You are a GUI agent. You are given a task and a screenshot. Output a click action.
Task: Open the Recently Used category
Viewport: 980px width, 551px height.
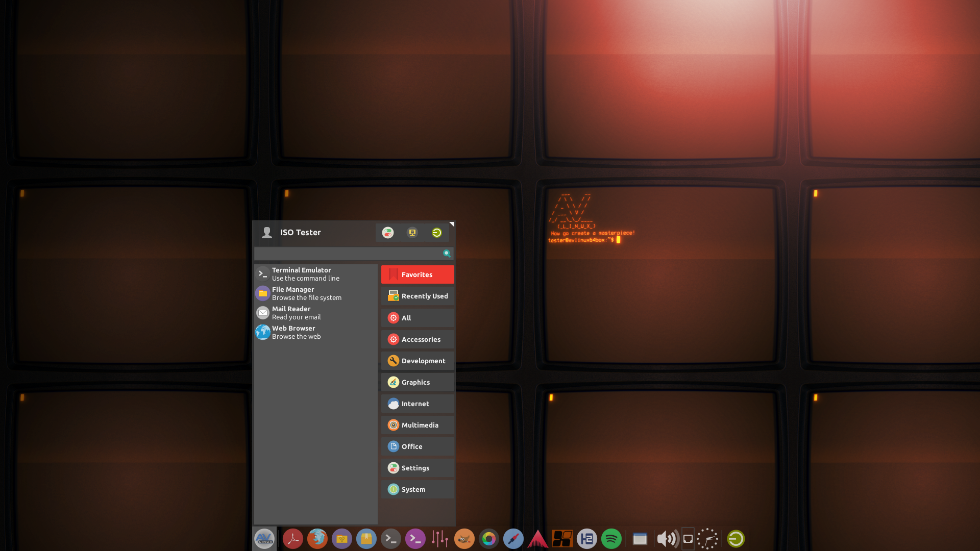click(418, 296)
